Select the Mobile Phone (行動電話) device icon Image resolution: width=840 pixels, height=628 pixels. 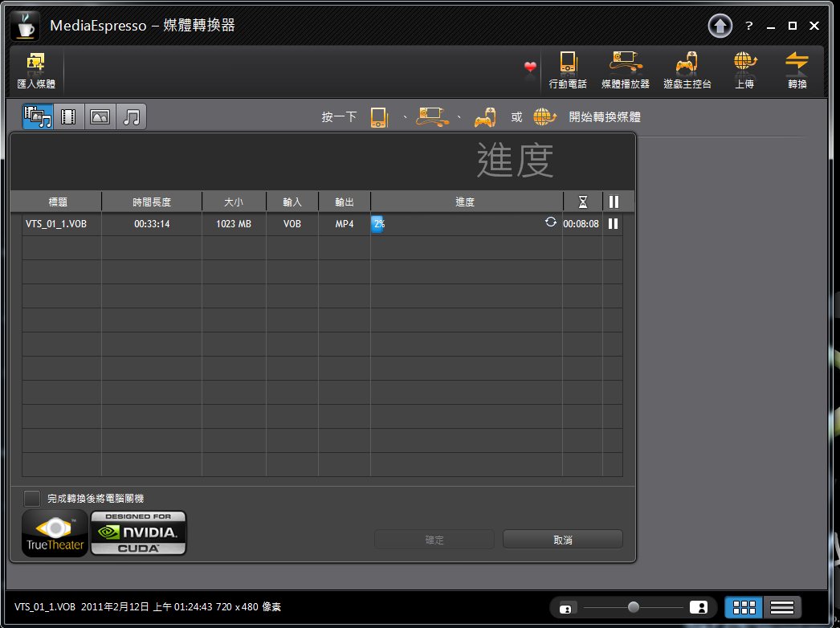click(567, 70)
